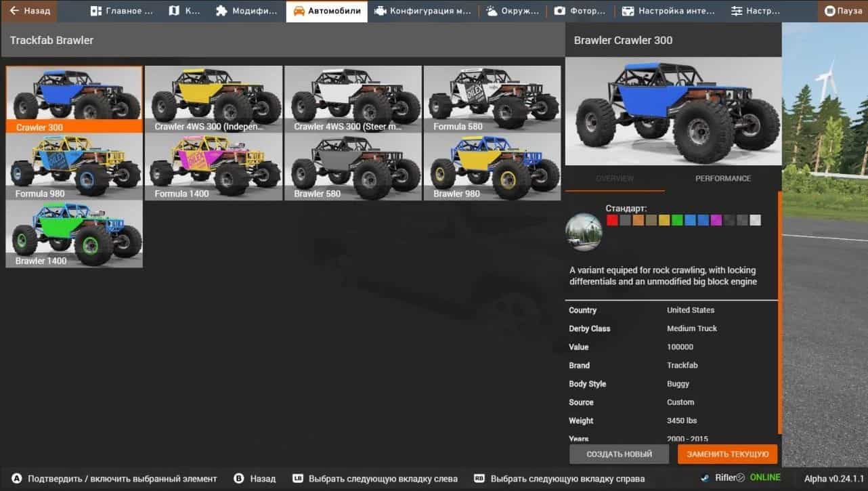
Task: Click the engine icon for vehicle configuration
Action: (381, 11)
